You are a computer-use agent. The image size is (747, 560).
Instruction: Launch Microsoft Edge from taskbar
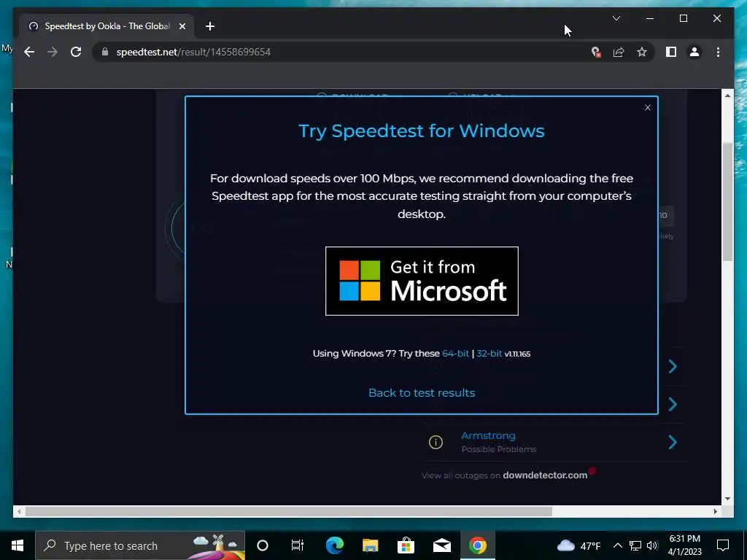(x=334, y=545)
